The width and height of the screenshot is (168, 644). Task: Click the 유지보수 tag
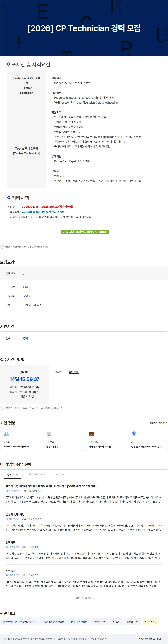coord(116,622)
